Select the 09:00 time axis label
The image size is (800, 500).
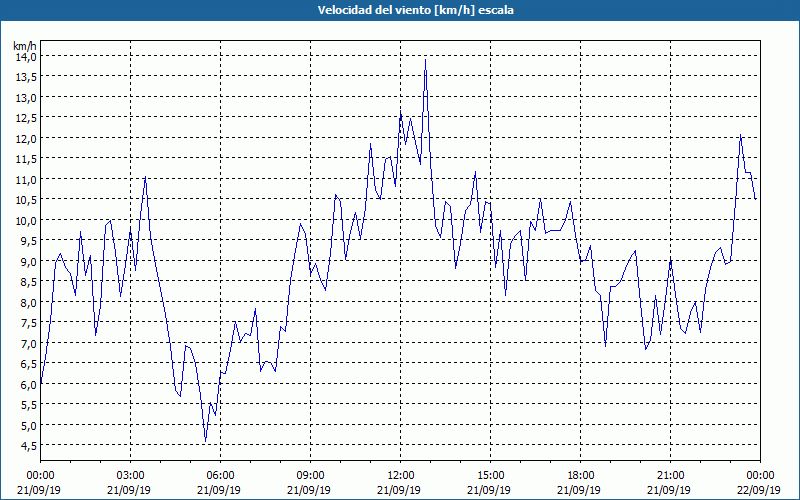click(310, 476)
